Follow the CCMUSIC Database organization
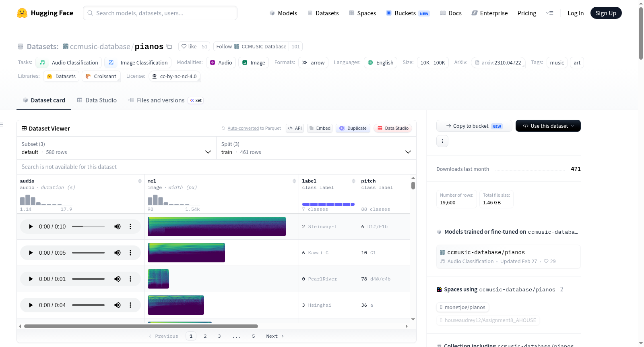 click(251, 46)
